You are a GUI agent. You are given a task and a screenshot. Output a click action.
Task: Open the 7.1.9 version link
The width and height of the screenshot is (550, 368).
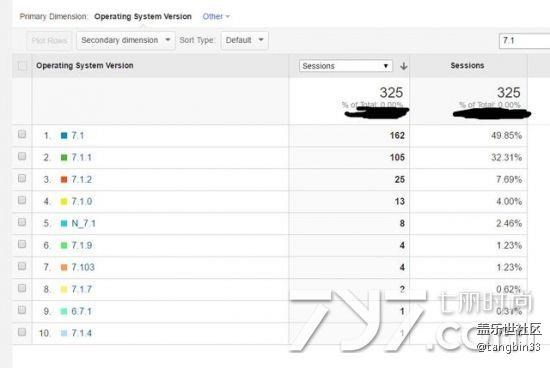pos(81,245)
